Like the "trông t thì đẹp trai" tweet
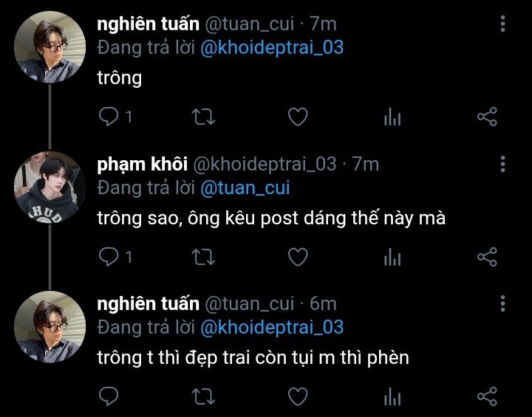The height and width of the screenshot is (417, 532). 298,396
